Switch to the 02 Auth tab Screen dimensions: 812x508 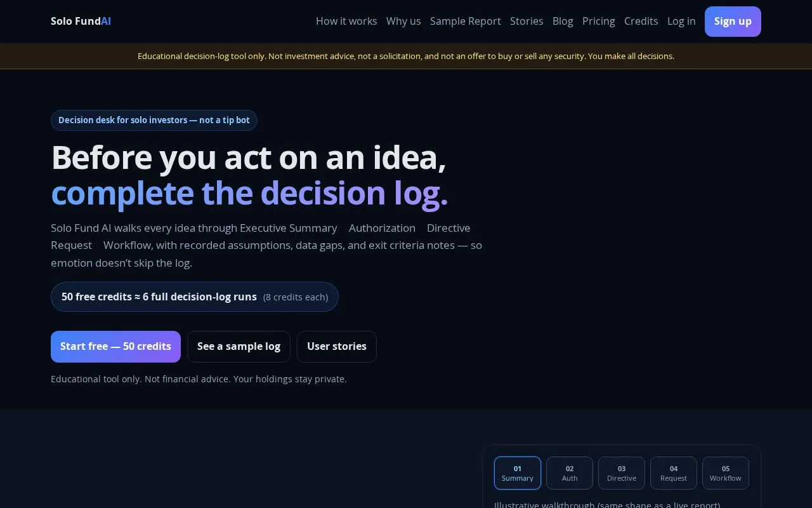[570, 473]
